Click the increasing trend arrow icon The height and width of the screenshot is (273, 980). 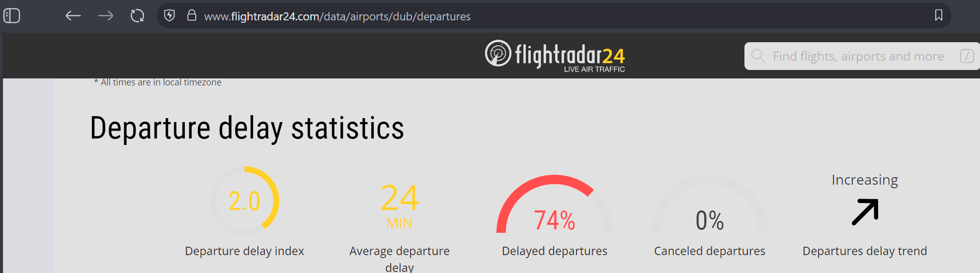[865, 212]
